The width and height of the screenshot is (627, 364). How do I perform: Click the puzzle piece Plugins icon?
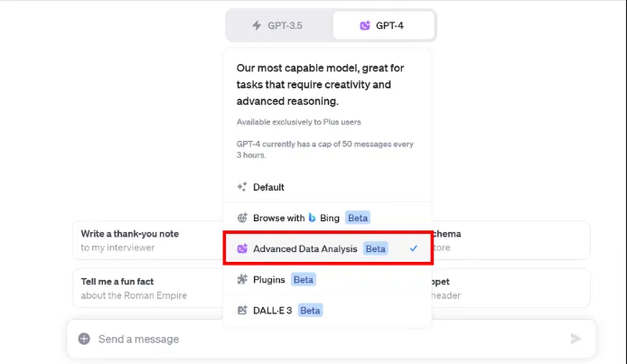(242, 279)
